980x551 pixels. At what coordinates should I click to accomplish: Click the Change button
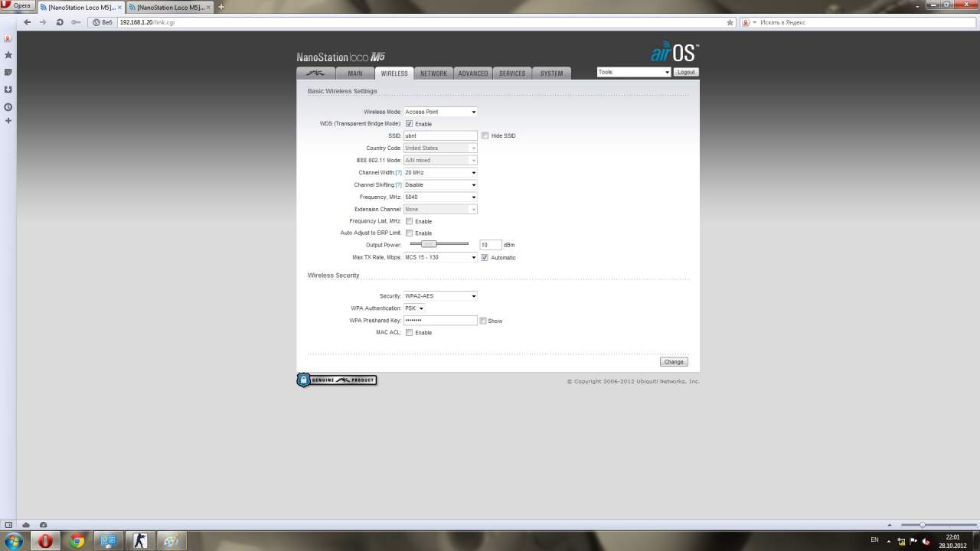[674, 362]
